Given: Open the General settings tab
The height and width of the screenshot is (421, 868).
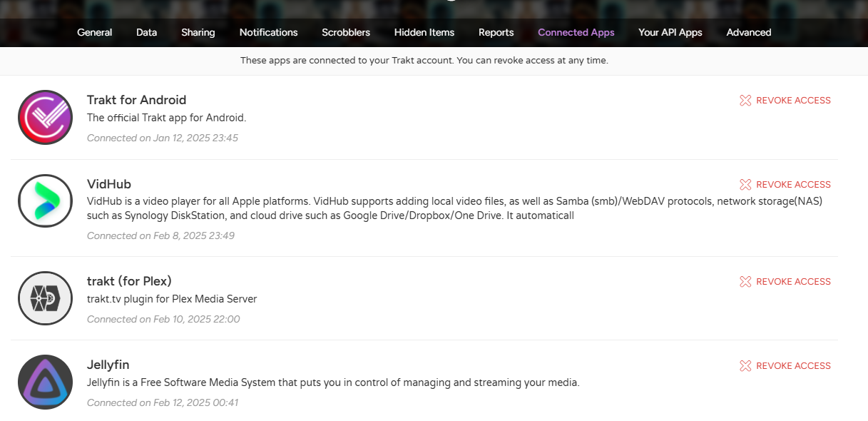Looking at the screenshot, I should [x=95, y=32].
